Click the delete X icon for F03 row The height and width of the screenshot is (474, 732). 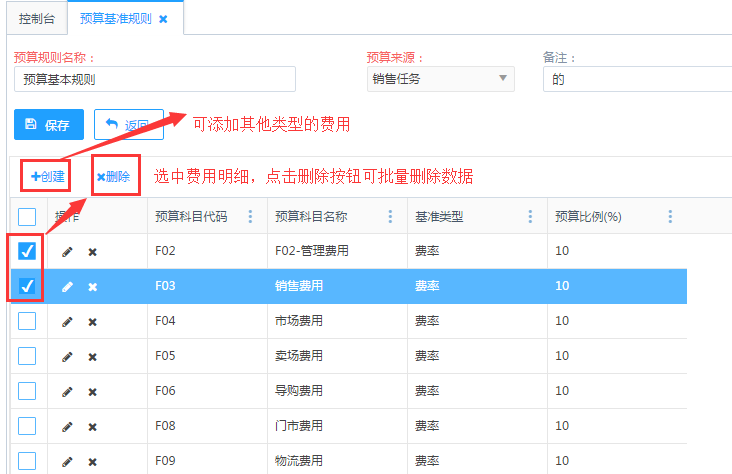92,287
